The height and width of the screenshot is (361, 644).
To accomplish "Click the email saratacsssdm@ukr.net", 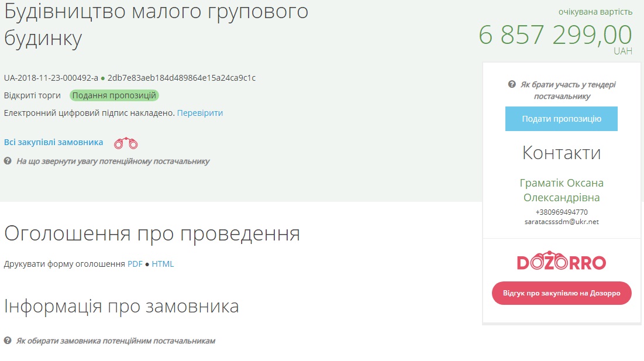I will point(562,222).
